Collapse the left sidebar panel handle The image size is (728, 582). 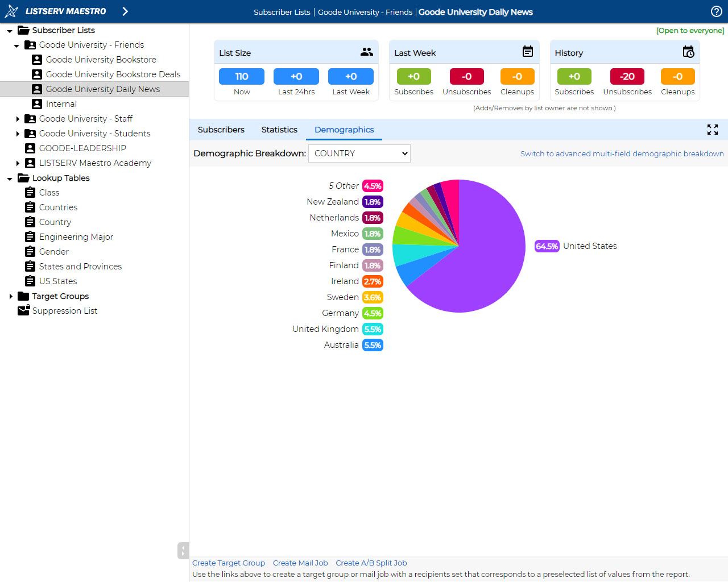click(183, 551)
